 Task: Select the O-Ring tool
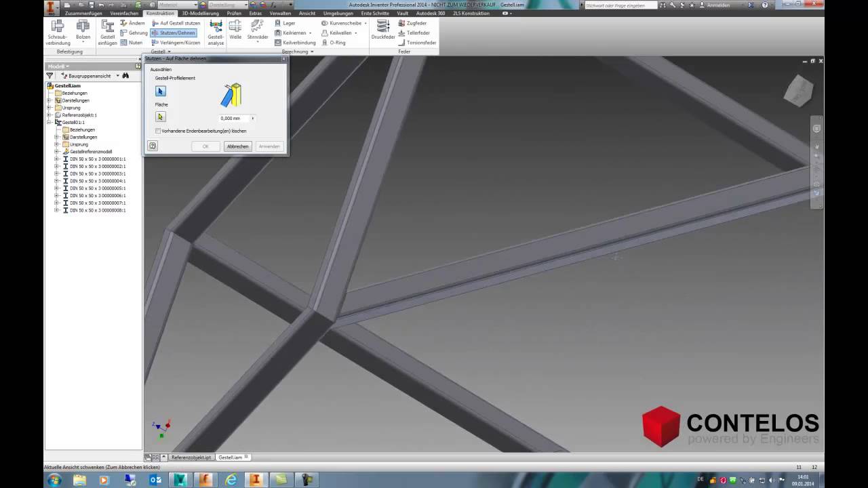334,43
